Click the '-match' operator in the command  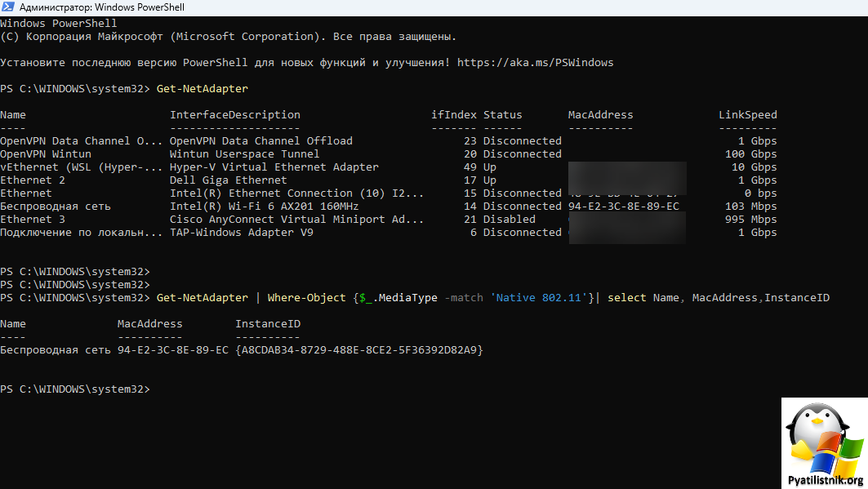(x=464, y=298)
